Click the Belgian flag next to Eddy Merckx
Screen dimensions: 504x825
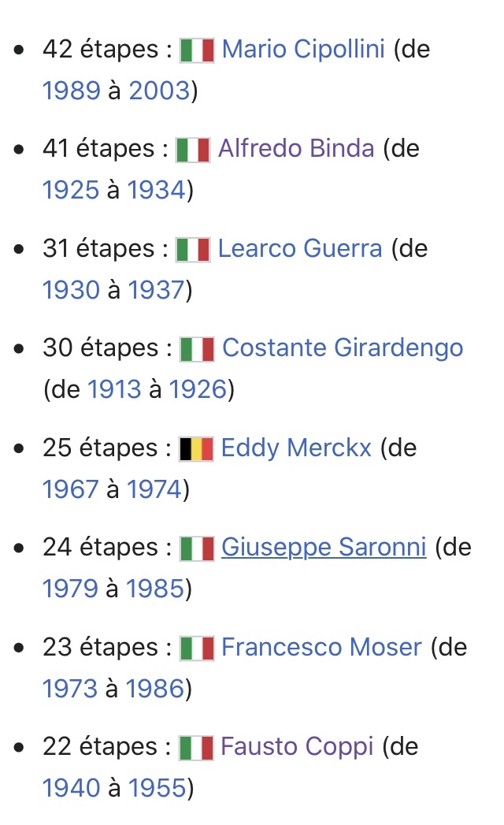[196, 449]
